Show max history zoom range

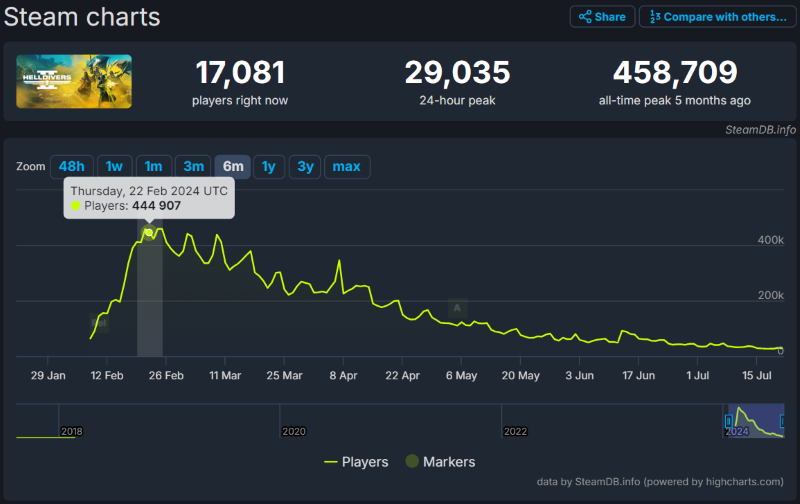point(347,166)
